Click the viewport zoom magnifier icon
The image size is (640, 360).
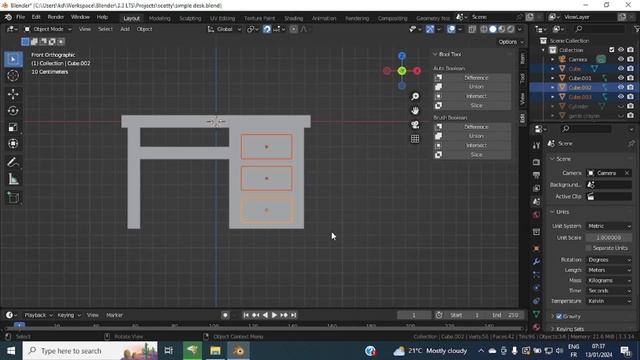point(415,96)
